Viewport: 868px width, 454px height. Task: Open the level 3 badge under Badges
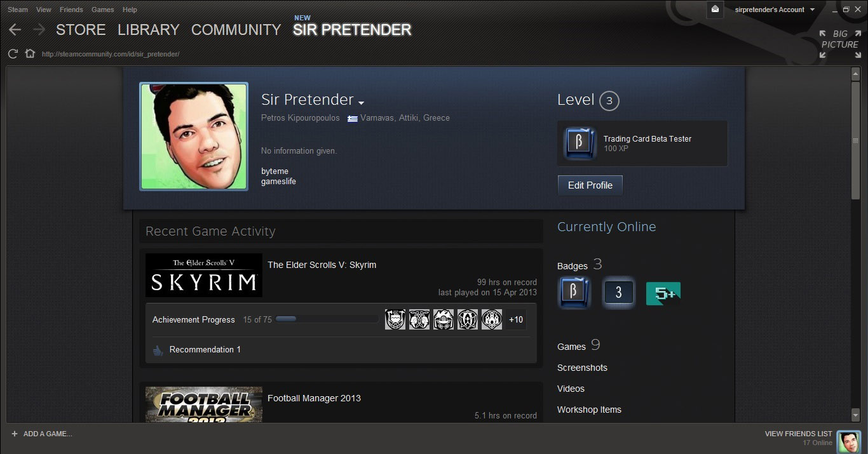click(618, 293)
